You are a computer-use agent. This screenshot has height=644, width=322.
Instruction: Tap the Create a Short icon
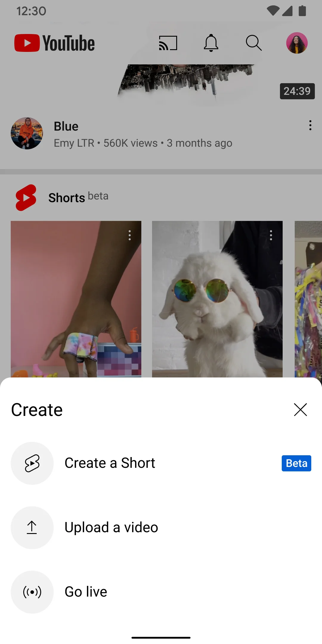click(32, 463)
